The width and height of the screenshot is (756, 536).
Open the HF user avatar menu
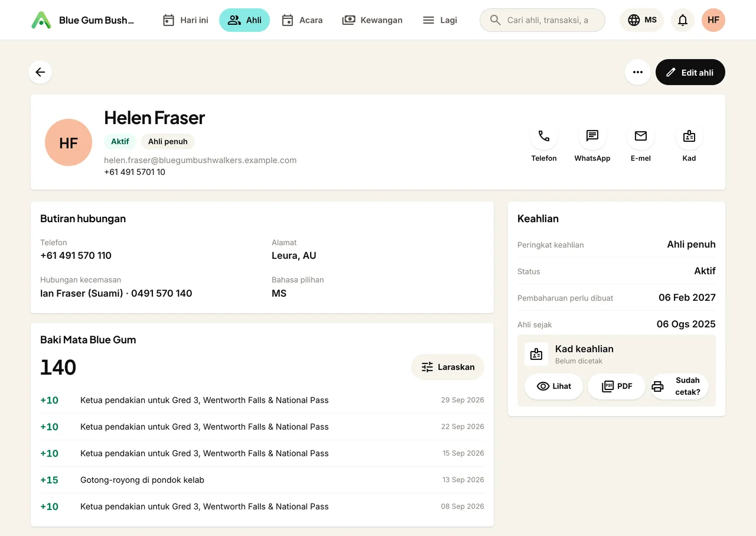(x=713, y=20)
